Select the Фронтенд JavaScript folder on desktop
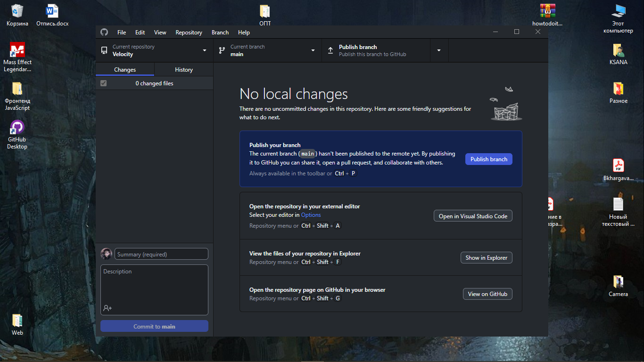Screen dimensions: 644x362 [17, 96]
